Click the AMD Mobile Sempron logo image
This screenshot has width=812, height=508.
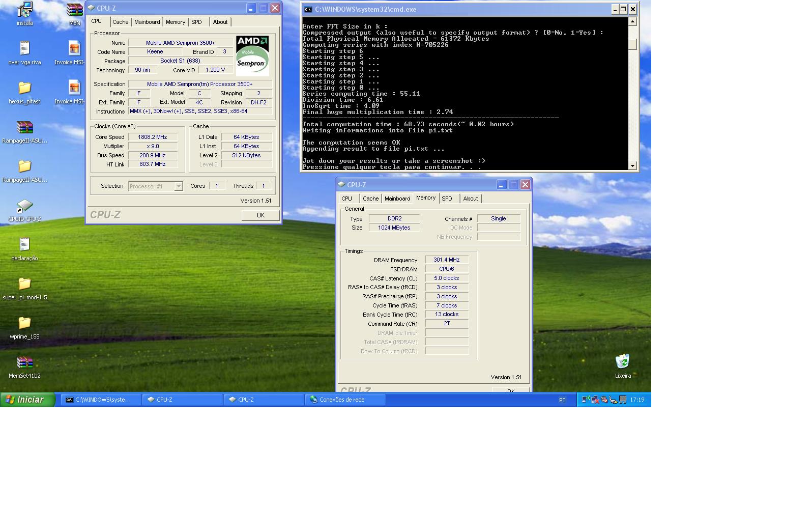(x=252, y=55)
